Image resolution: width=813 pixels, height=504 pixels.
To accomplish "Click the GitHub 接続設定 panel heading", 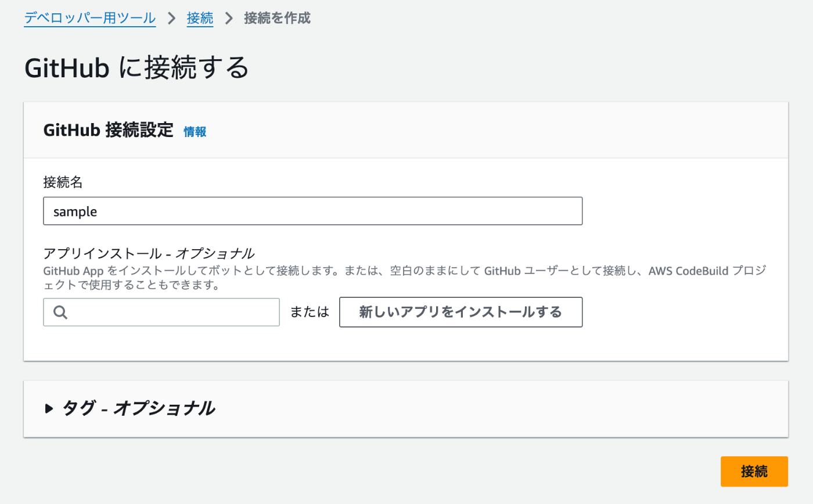I will 109,131.
